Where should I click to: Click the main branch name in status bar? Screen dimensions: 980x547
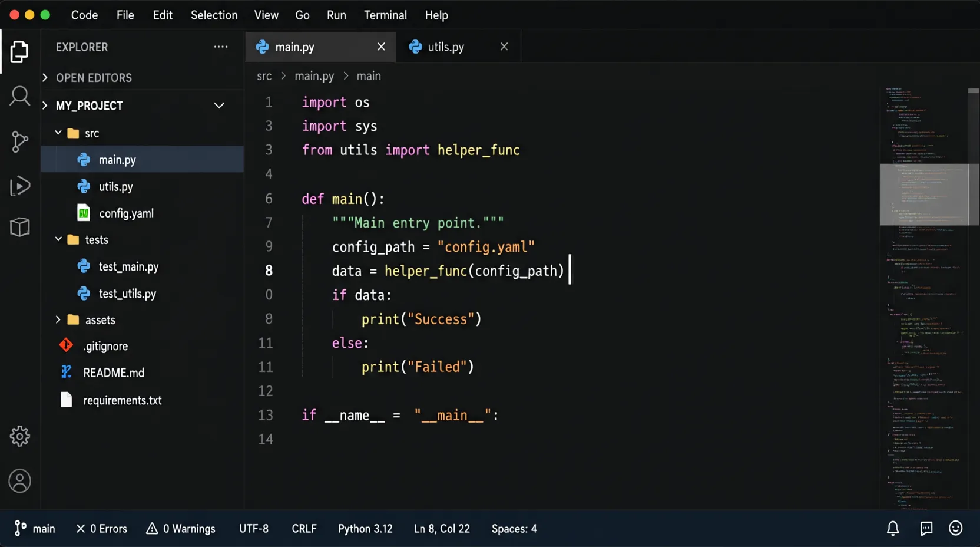(x=44, y=529)
